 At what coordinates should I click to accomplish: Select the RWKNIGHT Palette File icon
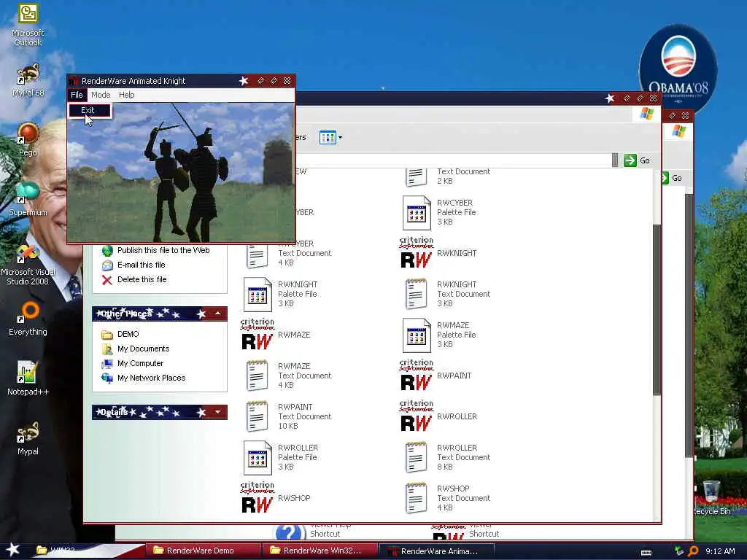258,294
